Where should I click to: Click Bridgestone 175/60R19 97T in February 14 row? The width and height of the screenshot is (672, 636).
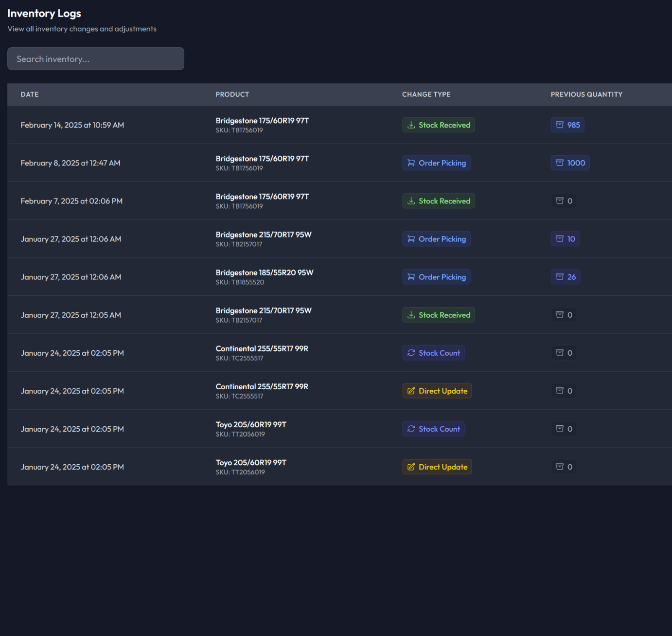pyautogui.click(x=263, y=121)
